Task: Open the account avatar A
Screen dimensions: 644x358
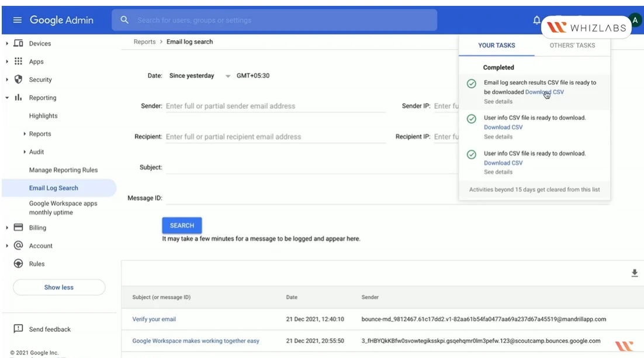Action: coord(635,20)
